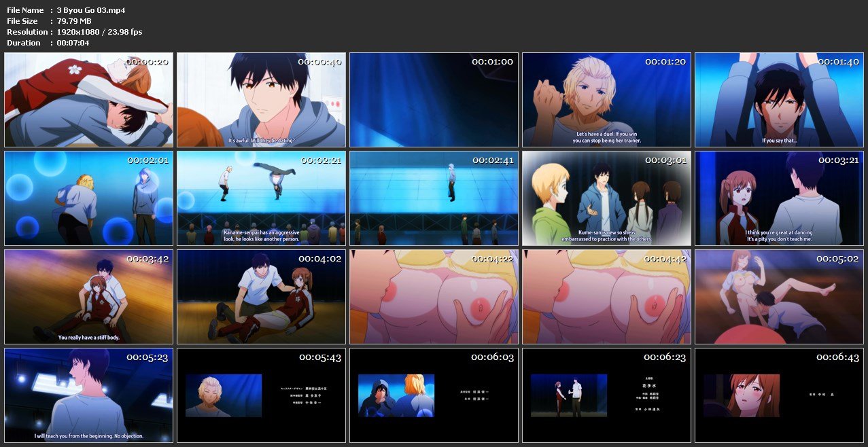Open the thumbnail stamped 00:00:20

pos(88,100)
